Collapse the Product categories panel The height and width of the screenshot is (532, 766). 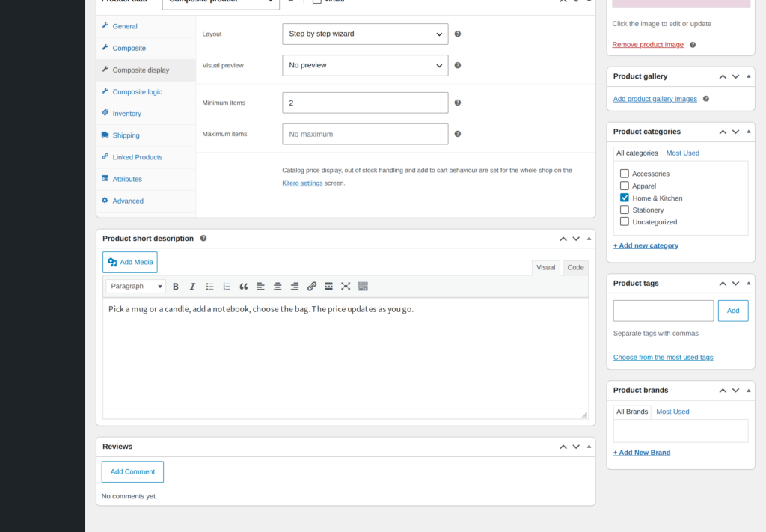click(x=748, y=132)
